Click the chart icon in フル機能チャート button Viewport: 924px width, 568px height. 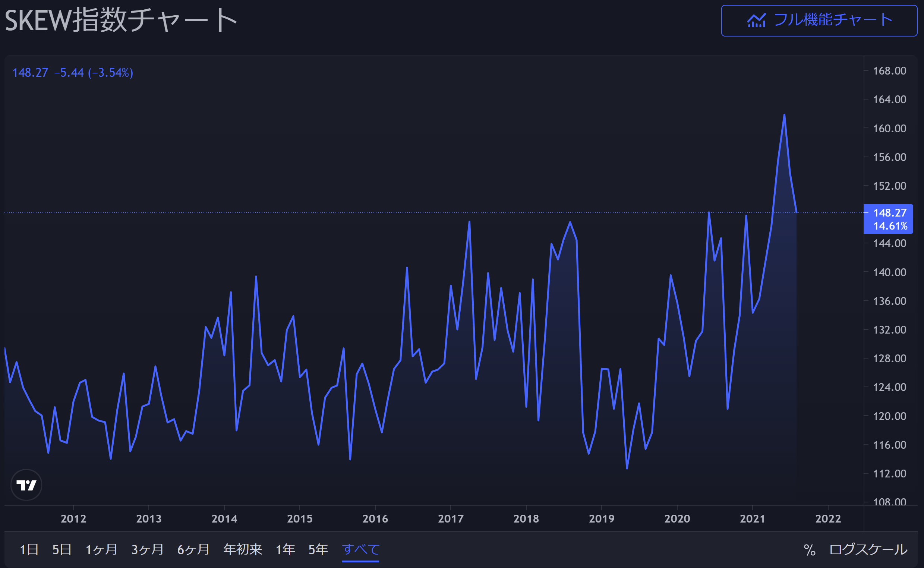tap(756, 20)
